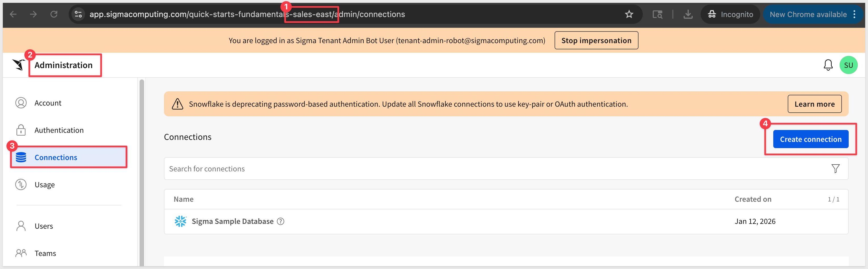Bookmark page with the star icon

click(629, 14)
